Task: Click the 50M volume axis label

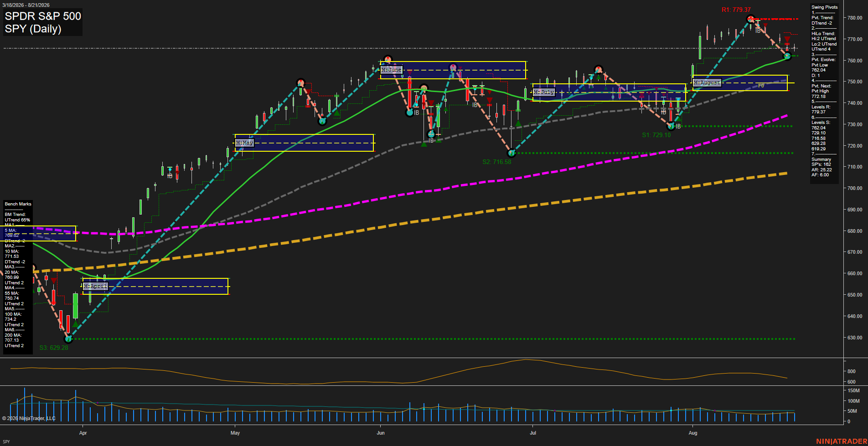Action: tap(852, 411)
